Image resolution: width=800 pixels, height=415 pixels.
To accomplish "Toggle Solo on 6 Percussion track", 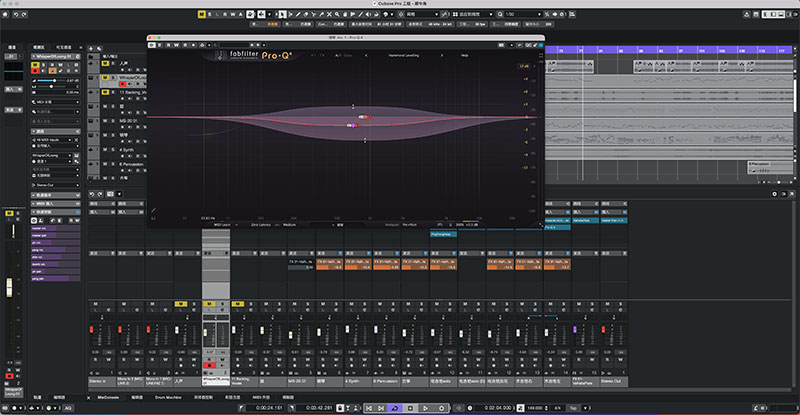I will [x=113, y=164].
